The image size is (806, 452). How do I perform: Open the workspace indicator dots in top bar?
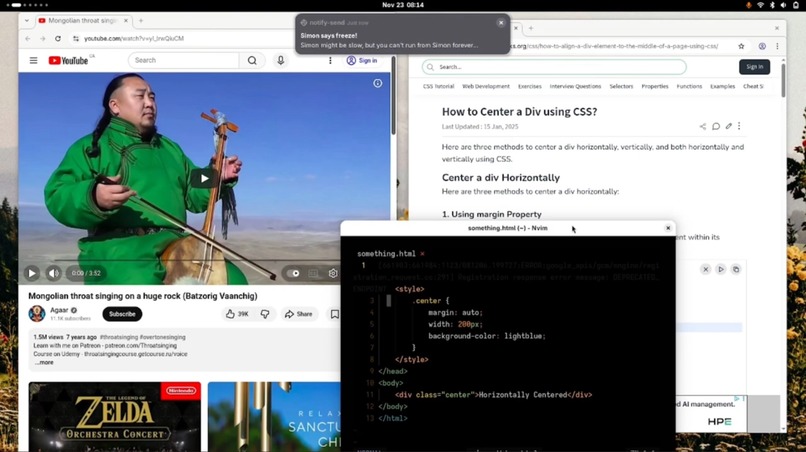27,5
